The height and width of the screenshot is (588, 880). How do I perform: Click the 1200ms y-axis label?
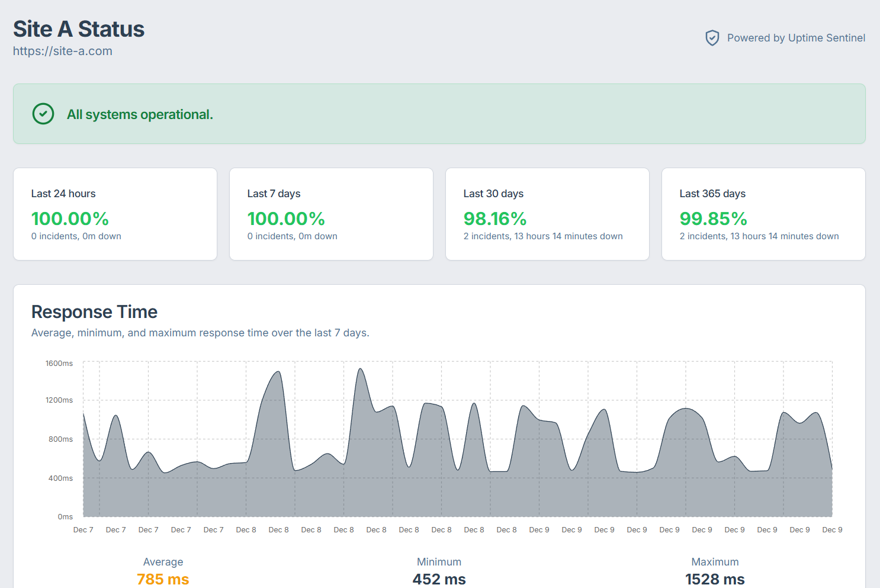[59, 400]
